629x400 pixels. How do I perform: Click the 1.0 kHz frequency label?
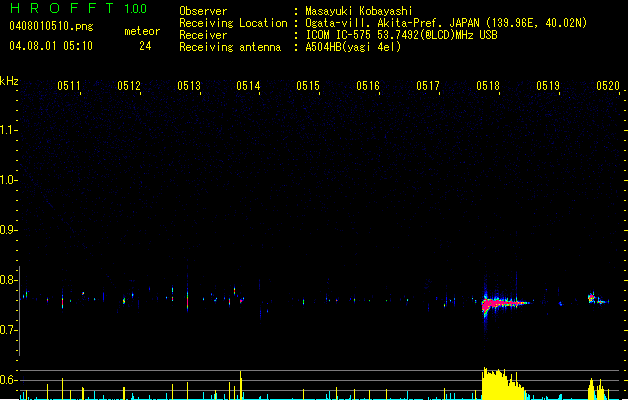coord(8,180)
